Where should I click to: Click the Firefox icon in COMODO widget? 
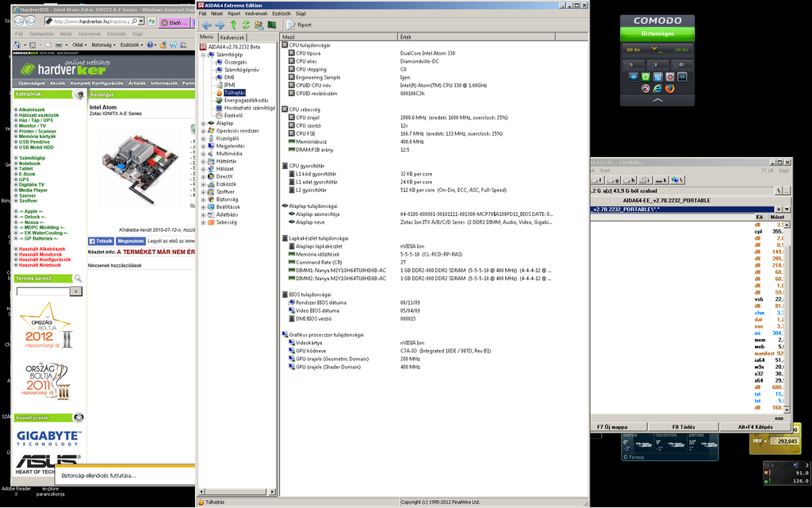pyautogui.click(x=669, y=89)
